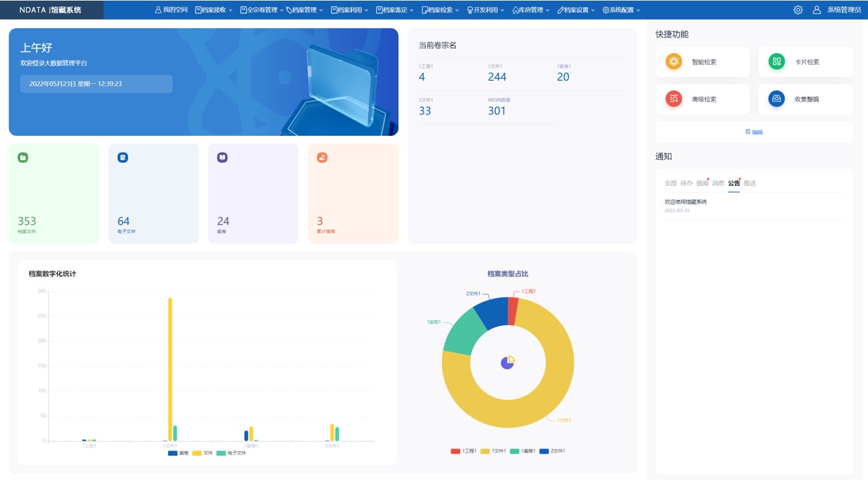Toggle the 1案卷1 pie legend swatch
The image size is (868, 480).
point(515,451)
